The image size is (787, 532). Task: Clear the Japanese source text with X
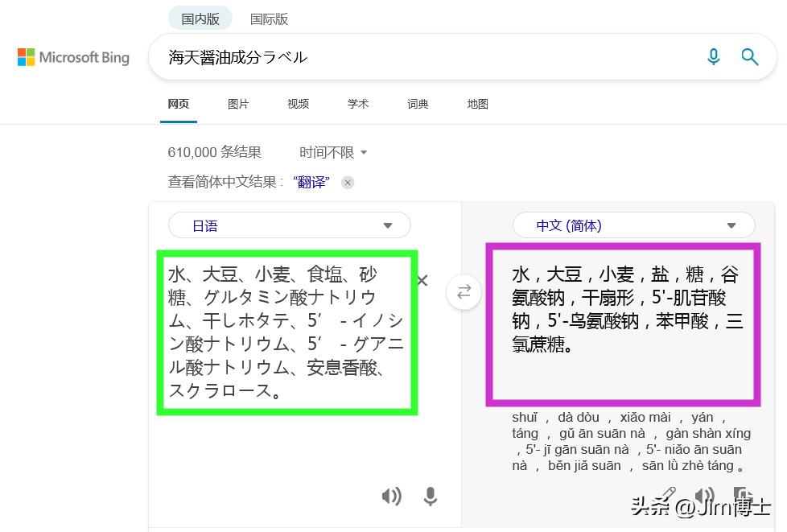422,281
